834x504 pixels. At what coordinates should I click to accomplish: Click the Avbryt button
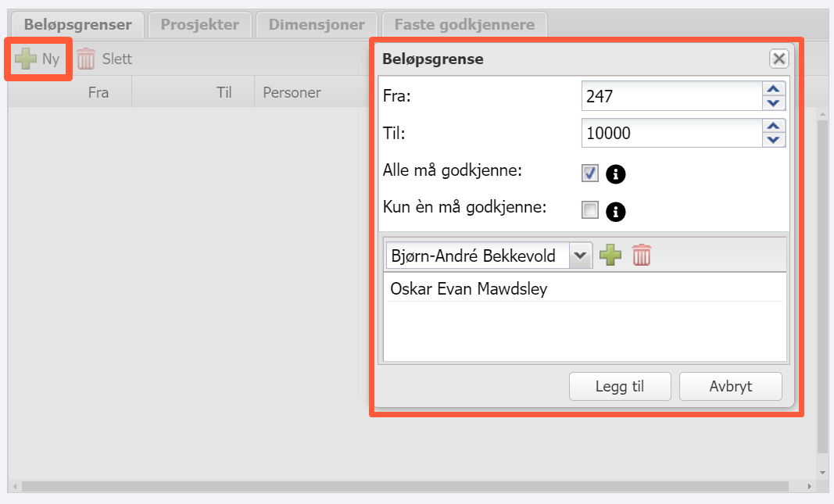pyautogui.click(x=730, y=387)
